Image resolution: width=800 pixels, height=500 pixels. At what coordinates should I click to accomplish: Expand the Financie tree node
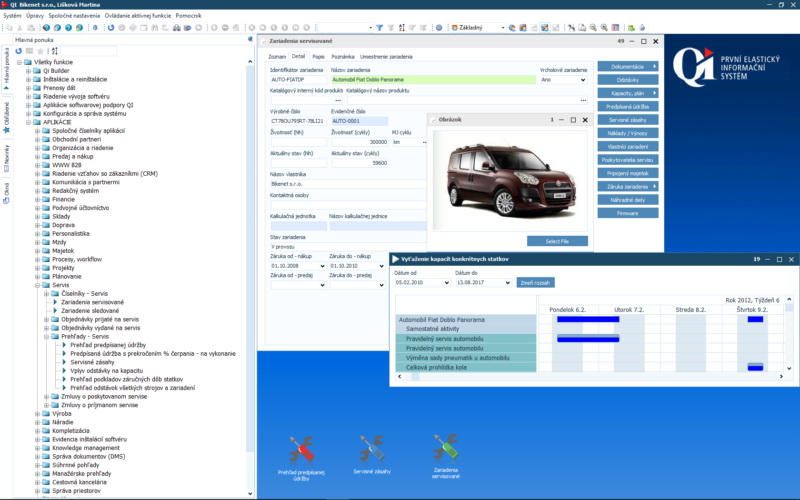[x=37, y=199]
